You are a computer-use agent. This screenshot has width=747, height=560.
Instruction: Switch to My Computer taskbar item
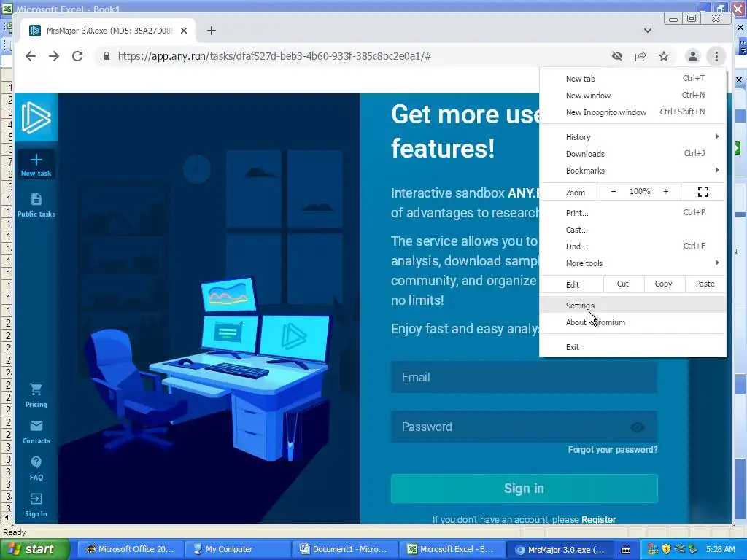[x=236, y=550]
